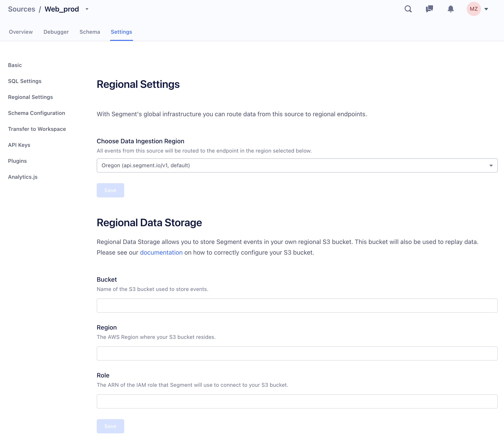This screenshot has height=440, width=504.
Task: Click the AWS Region input field
Action: point(297,354)
